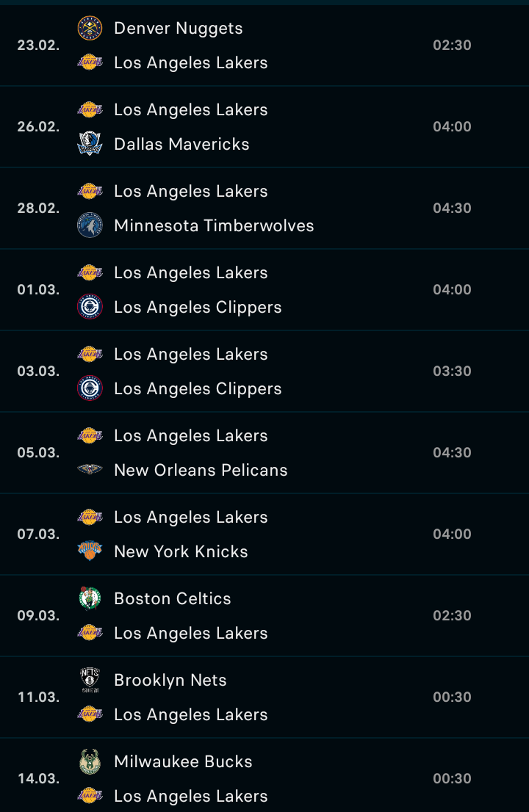Click the New Orleans Pelicans name

point(201,470)
